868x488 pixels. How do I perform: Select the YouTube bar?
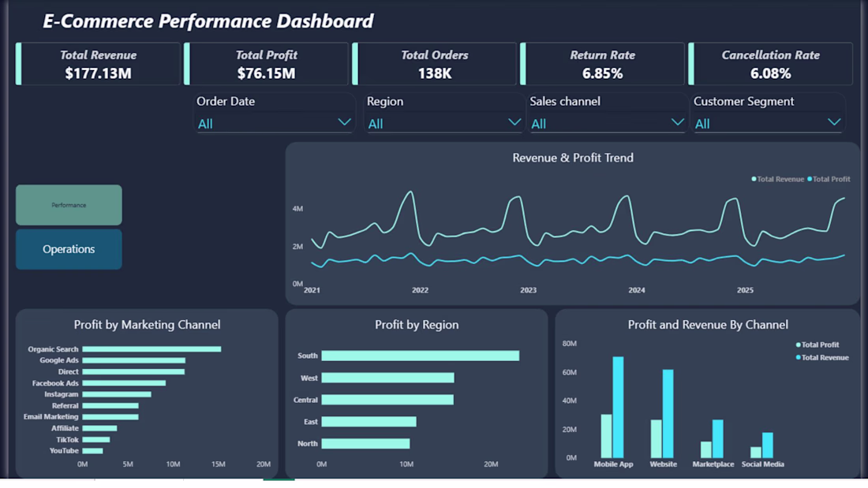92,451
